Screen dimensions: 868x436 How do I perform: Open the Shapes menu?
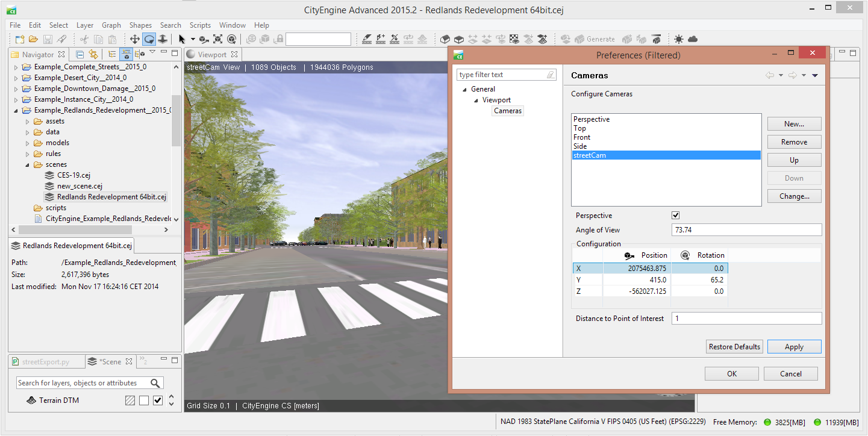140,25
